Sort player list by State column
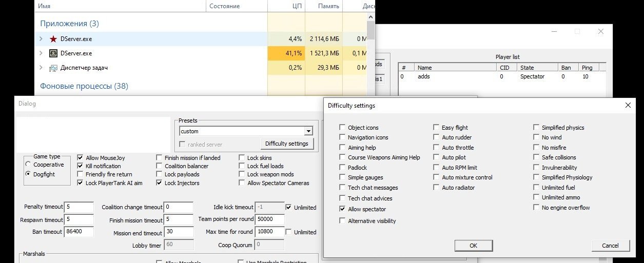Image resolution: width=644 pixels, height=263 pixels. point(538,67)
